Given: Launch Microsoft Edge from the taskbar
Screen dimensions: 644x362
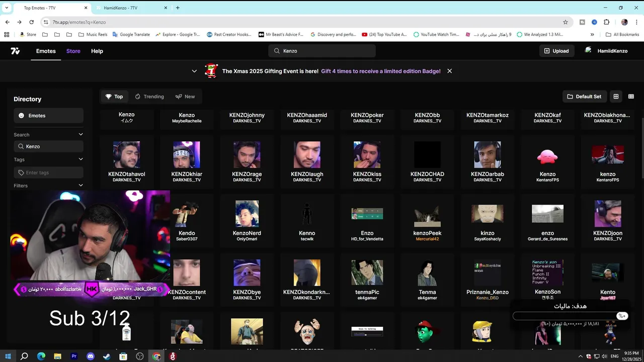Looking at the screenshot, I should point(41,356).
